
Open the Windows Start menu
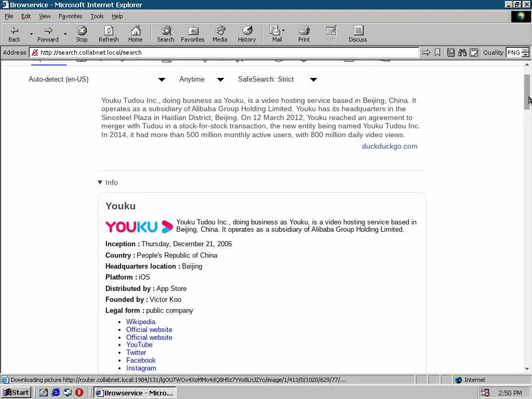[16, 393]
